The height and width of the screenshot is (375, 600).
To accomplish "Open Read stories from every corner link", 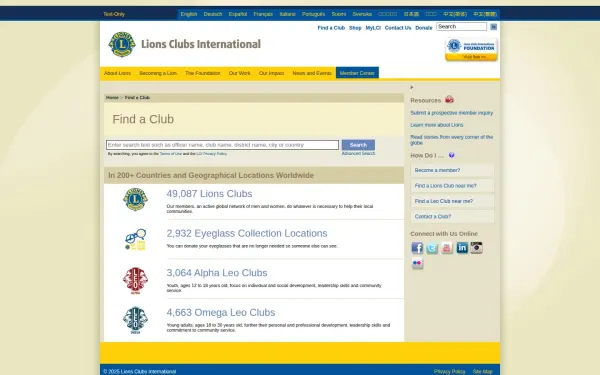I will (x=452, y=140).
